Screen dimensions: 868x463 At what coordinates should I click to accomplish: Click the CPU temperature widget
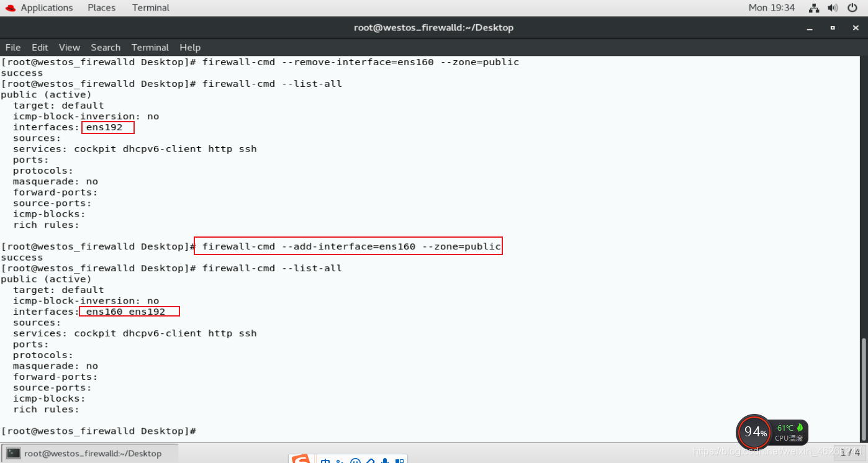coord(790,433)
